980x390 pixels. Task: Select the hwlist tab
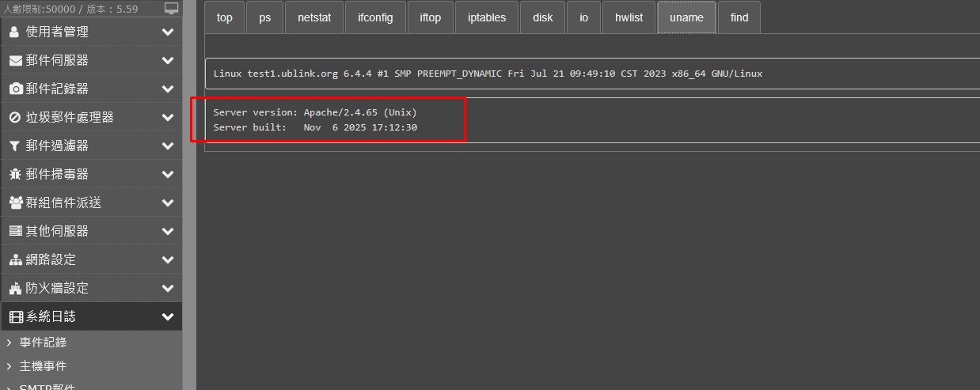pyautogui.click(x=629, y=17)
